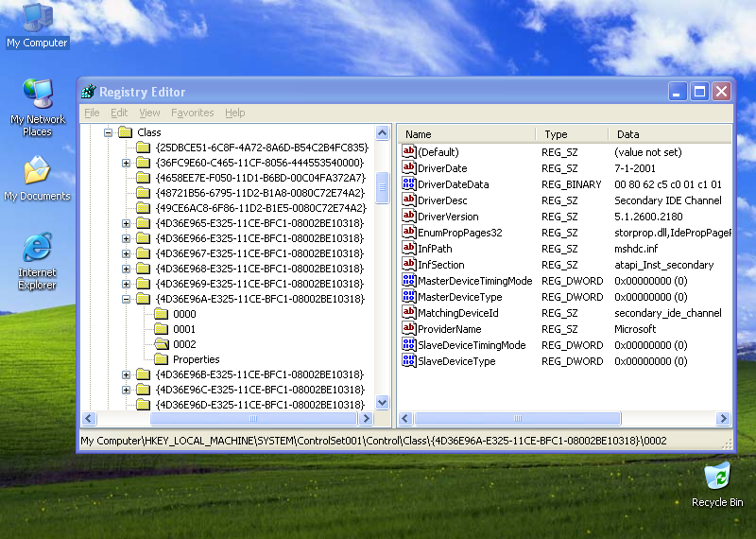Select the {4D36E96D-E325-11CE-BFC1-08002BE10318} key
The image size is (756, 539).
click(261, 405)
